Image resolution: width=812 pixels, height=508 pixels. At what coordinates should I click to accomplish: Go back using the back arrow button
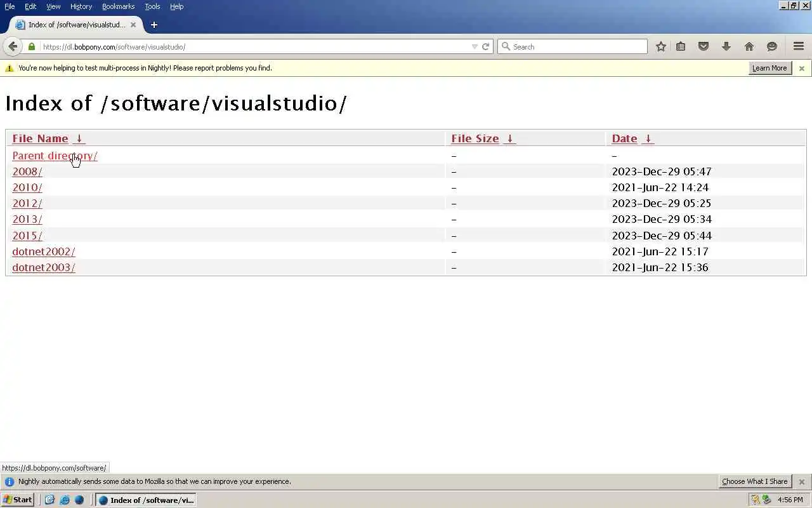(13, 46)
